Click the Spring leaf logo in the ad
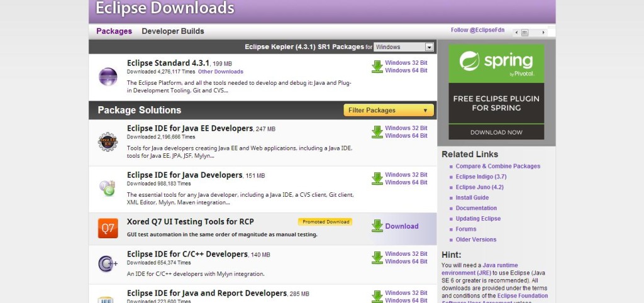Screen dimensions: 644x303 pos(469,61)
